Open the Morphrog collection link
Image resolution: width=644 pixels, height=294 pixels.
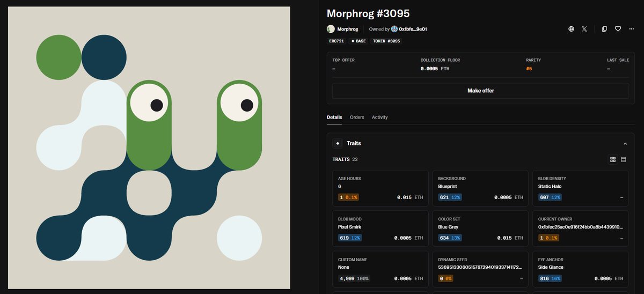point(348,29)
